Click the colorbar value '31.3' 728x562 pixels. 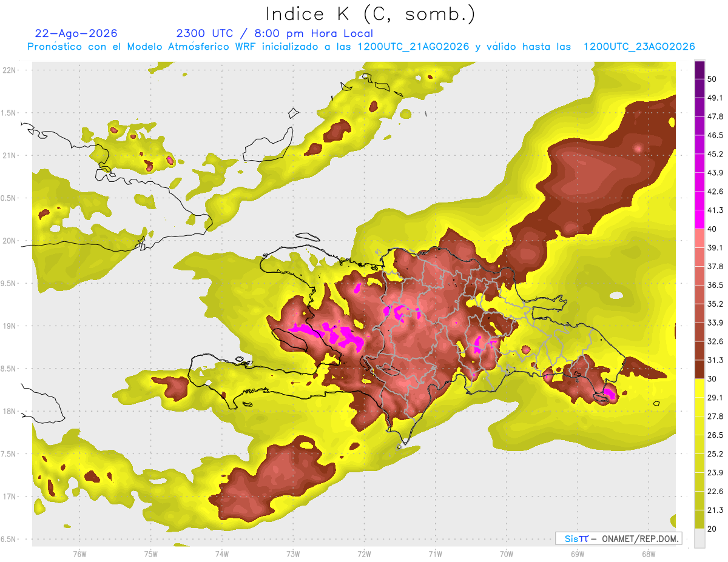click(x=715, y=360)
